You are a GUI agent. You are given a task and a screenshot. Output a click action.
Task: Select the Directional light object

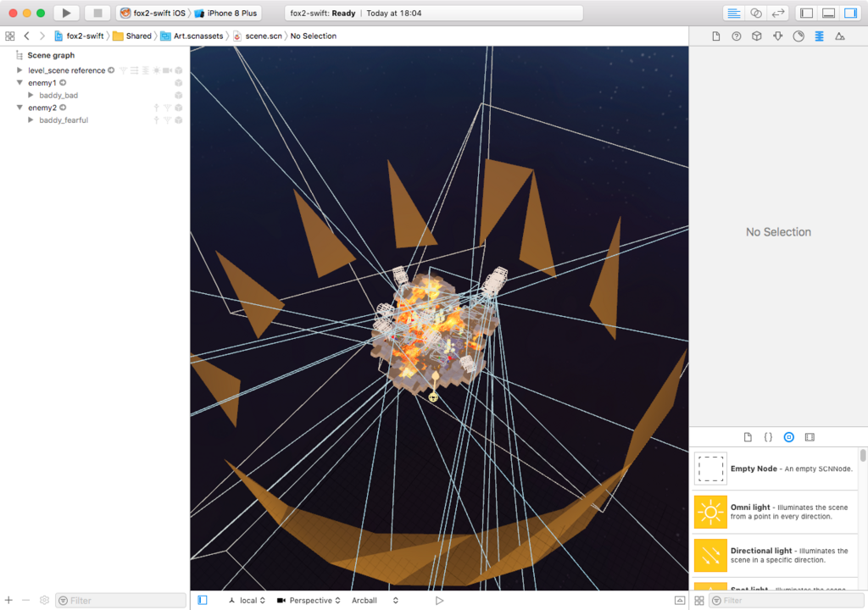776,555
